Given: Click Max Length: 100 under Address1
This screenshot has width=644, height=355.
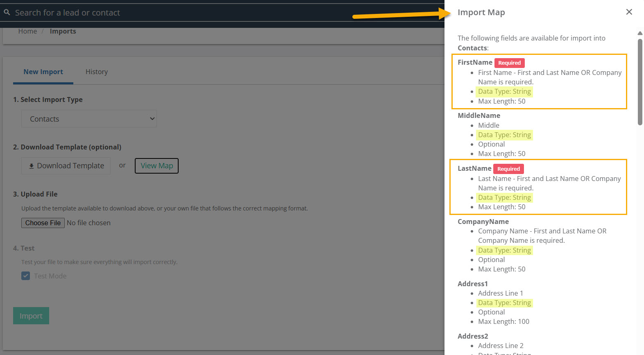Looking at the screenshot, I should (x=503, y=321).
